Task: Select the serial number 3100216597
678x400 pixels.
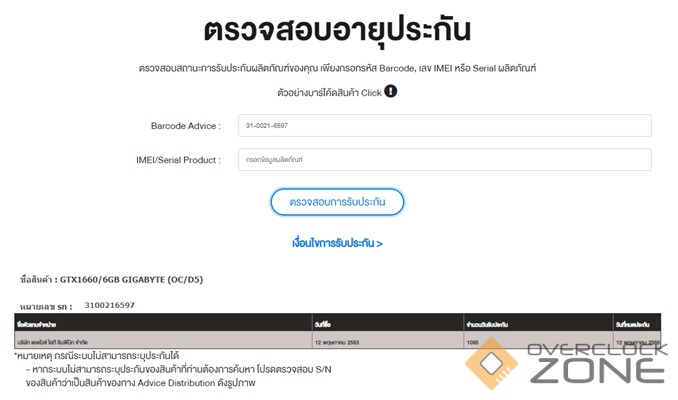Action: [x=109, y=305]
